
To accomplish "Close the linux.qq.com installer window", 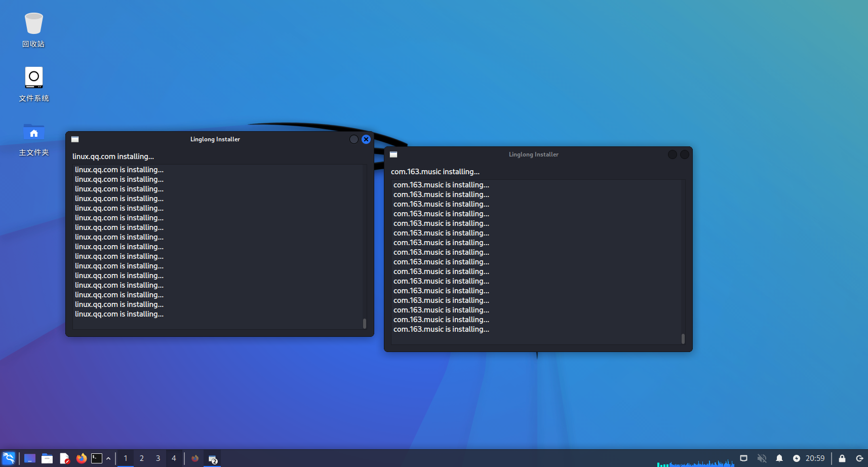I will (366, 139).
